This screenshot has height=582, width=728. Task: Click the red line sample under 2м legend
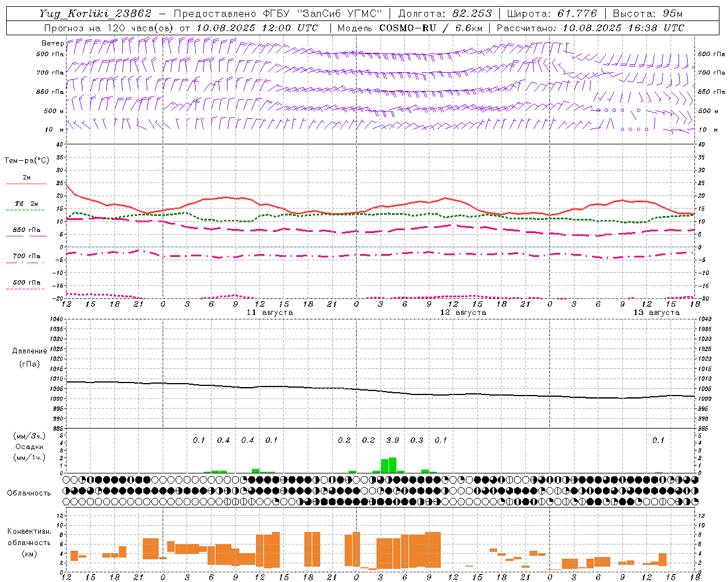click(26, 184)
